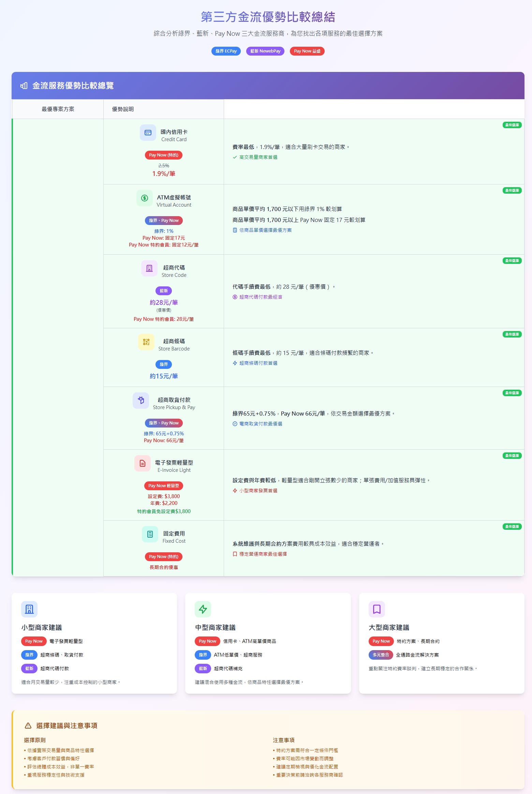Click 藍新 badge in 中型商家建議 card

[x=203, y=669]
